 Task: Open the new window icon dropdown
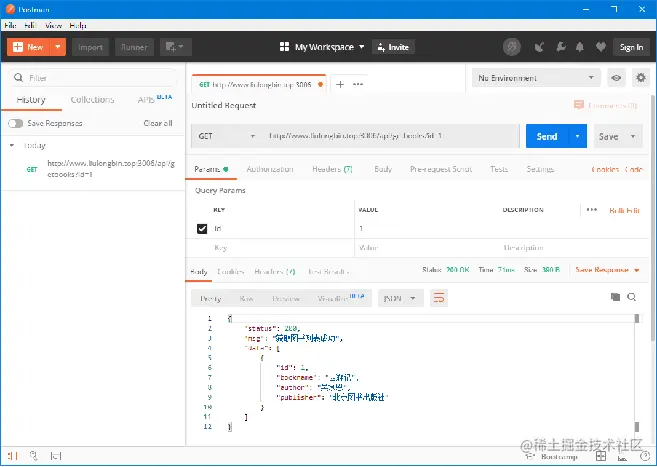[176, 47]
